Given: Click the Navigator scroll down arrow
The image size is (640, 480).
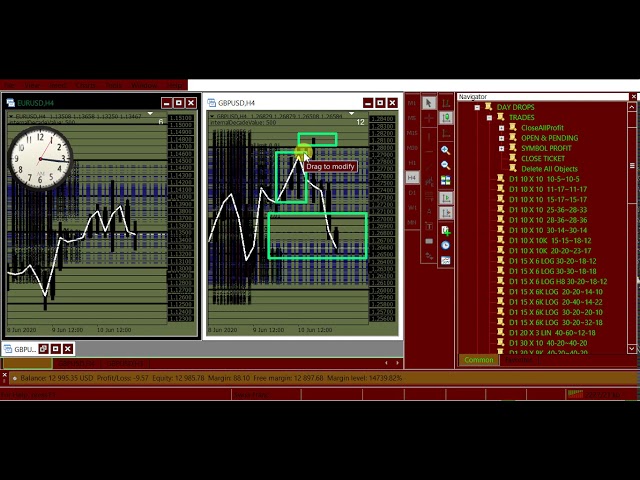Looking at the screenshot, I should coord(633,349).
